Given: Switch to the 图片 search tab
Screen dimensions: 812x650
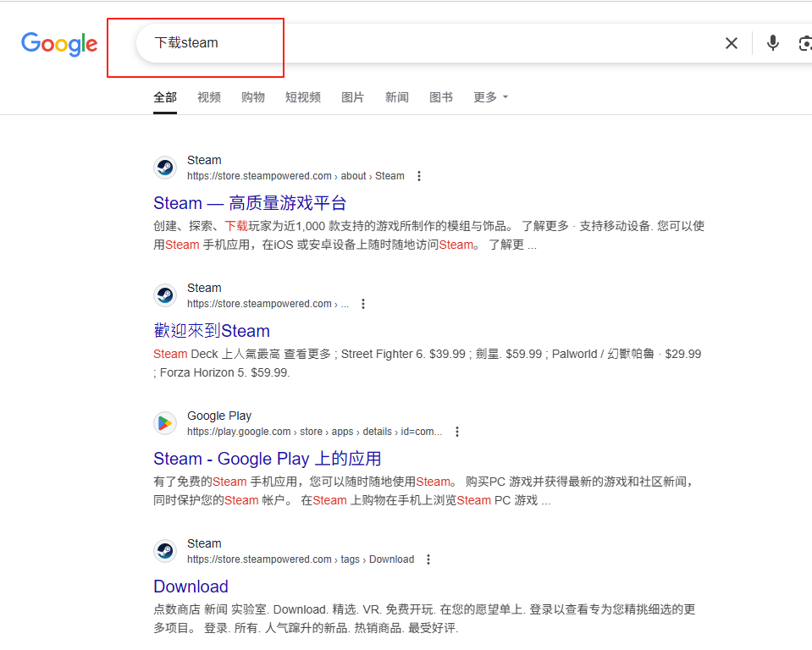Looking at the screenshot, I should click(x=352, y=97).
